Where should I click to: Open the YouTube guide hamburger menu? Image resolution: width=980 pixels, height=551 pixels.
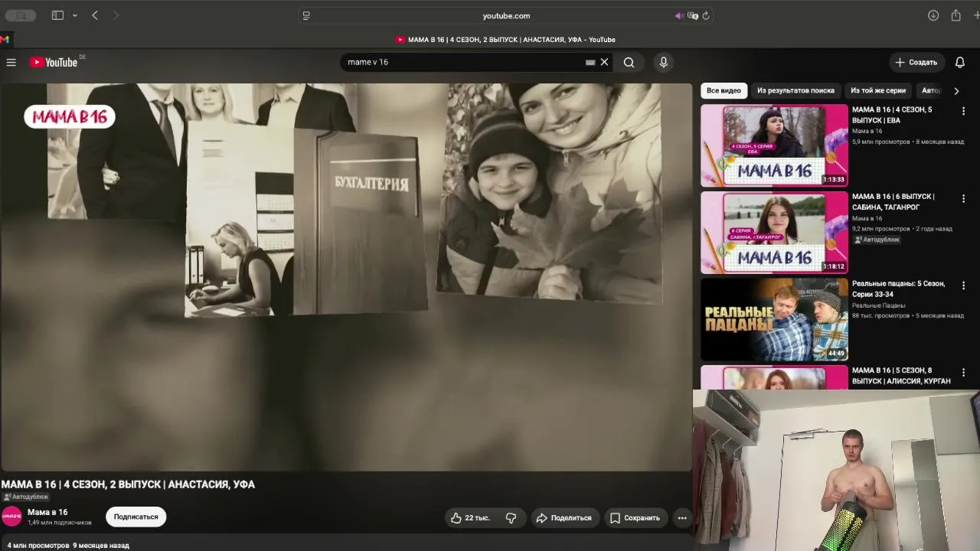click(11, 62)
